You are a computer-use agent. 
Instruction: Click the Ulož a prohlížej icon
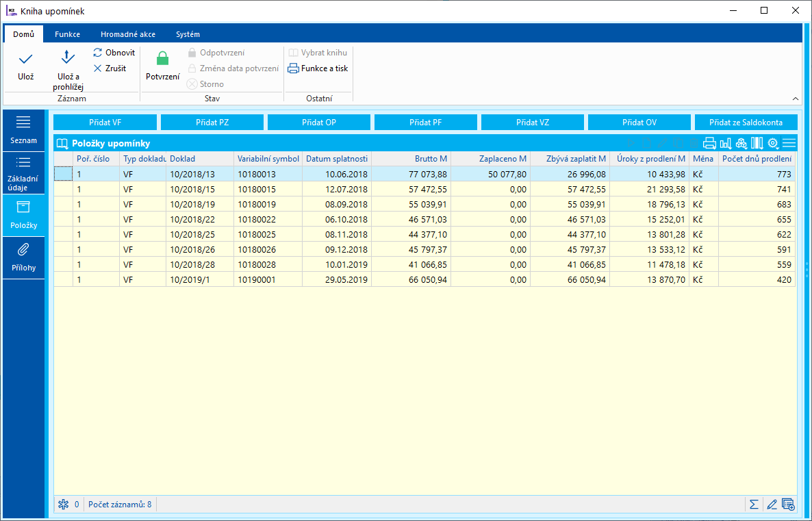68,58
